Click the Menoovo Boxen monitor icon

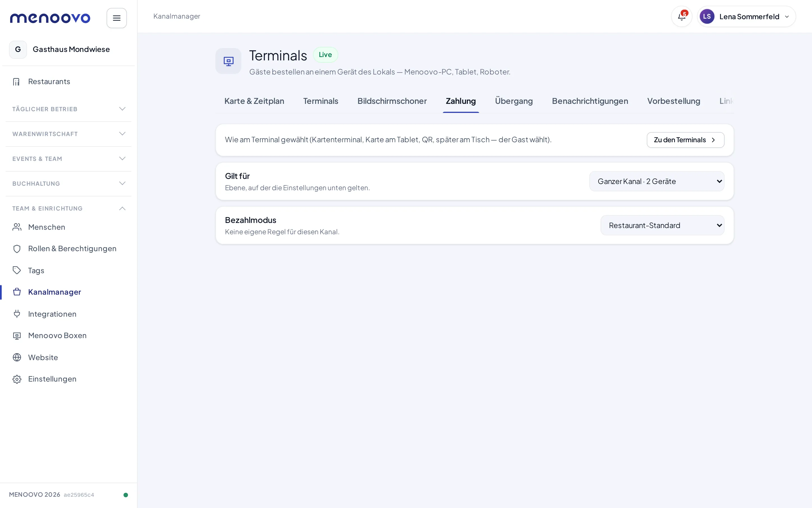[17, 336]
